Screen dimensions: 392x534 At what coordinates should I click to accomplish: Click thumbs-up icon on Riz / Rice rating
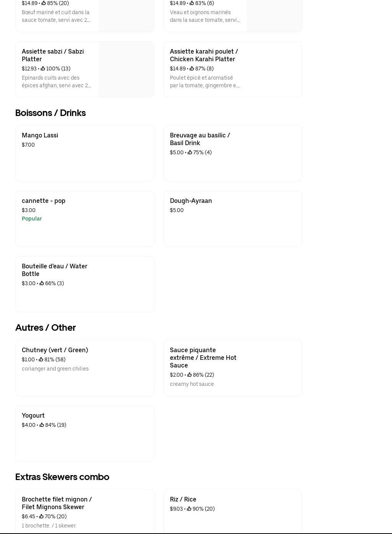click(189, 509)
